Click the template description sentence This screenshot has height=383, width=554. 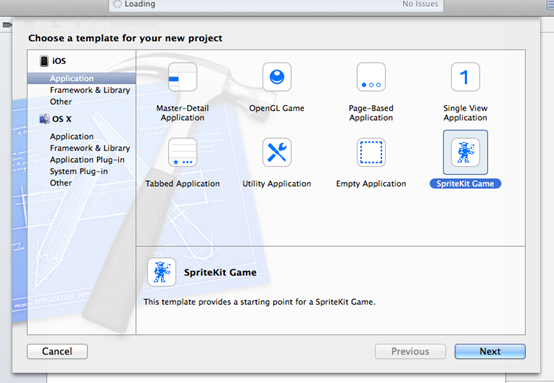(x=259, y=302)
